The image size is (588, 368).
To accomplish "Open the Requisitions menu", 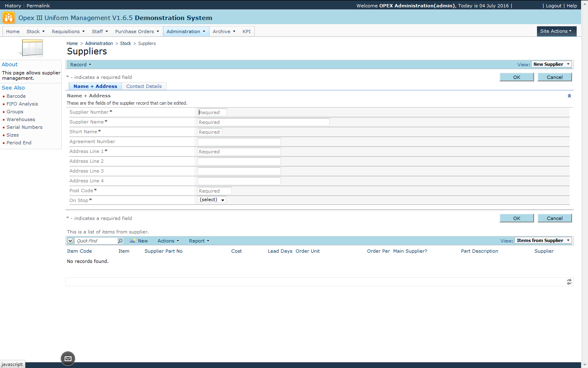I will pos(68,31).
